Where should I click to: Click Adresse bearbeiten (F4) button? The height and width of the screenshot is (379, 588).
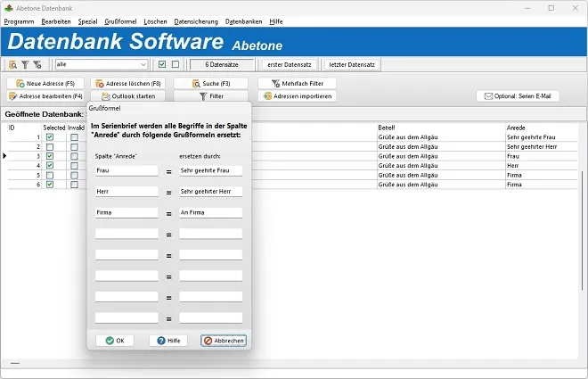(45, 96)
